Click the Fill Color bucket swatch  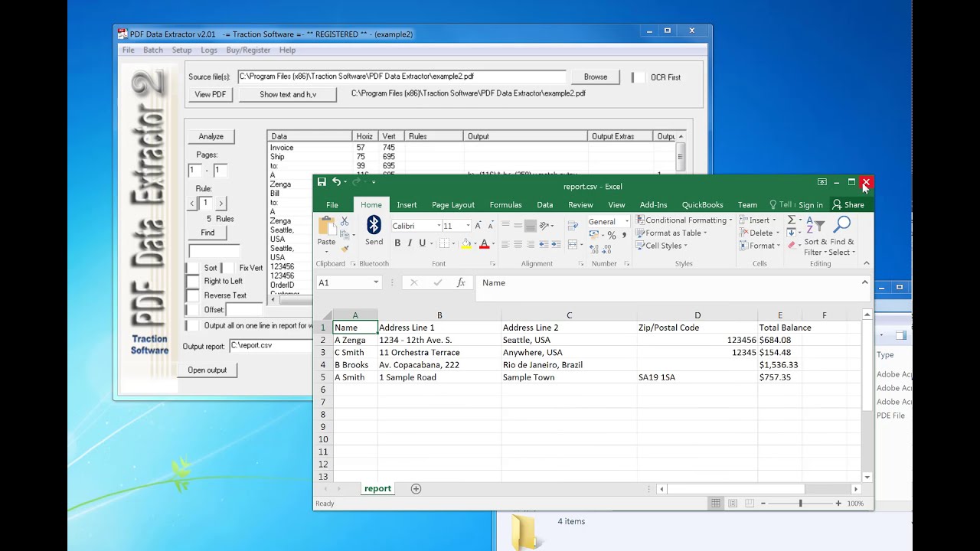click(x=466, y=244)
